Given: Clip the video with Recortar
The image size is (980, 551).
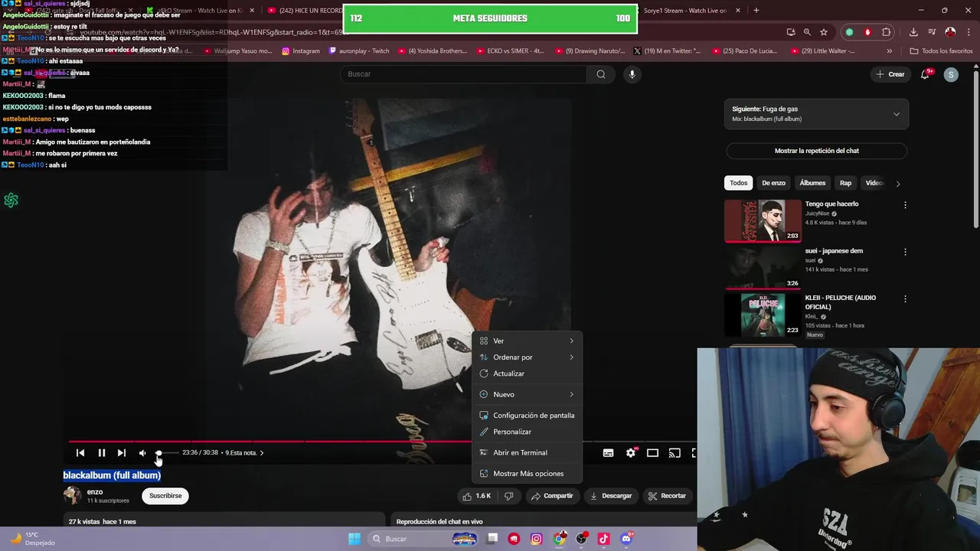Looking at the screenshot, I should click(x=667, y=496).
